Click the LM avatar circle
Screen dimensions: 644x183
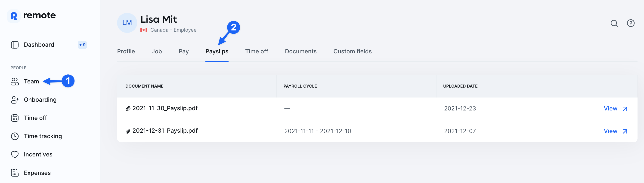(127, 23)
